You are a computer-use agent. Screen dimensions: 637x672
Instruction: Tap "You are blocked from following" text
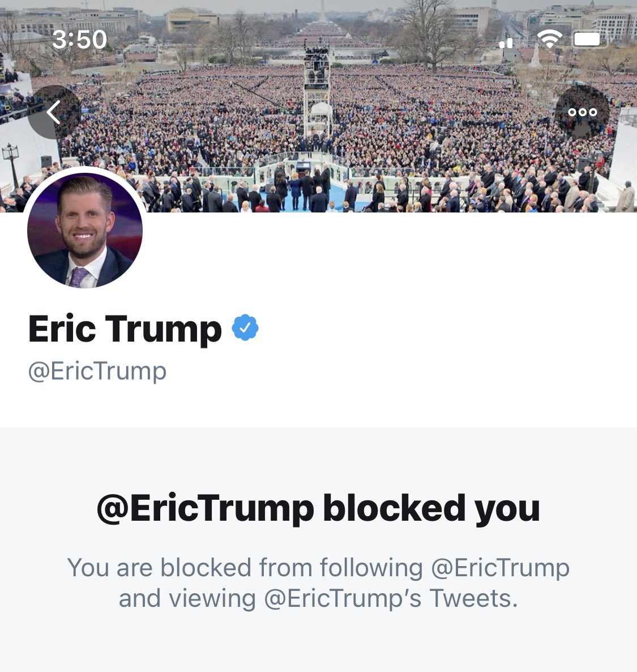[x=245, y=568]
